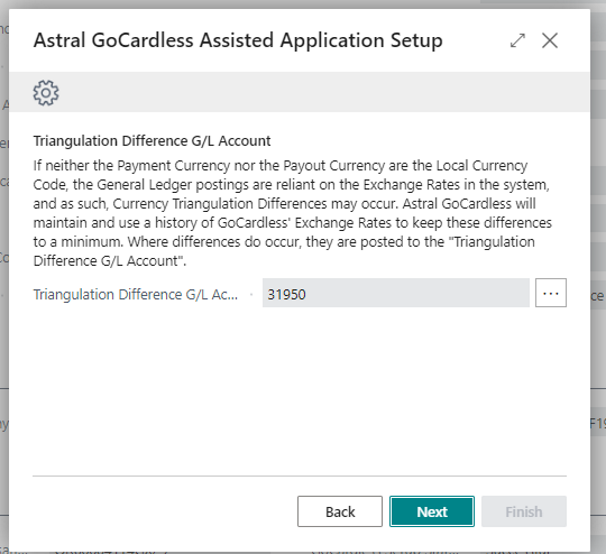Click the words "Payment Currency" in description
This screenshot has height=554, width=606.
pyautogui.click(x=168, y=162)
